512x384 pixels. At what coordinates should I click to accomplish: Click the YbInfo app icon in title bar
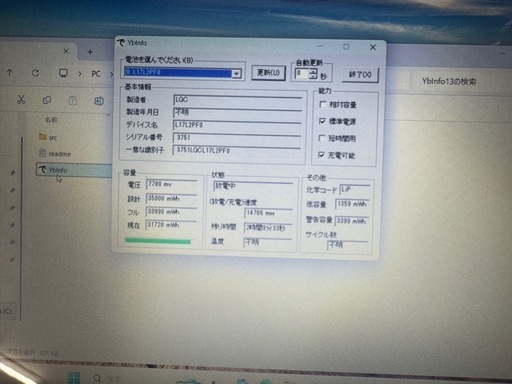pos(121,43)
